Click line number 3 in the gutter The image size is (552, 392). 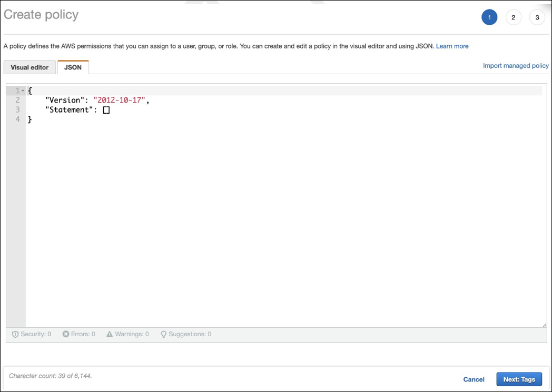(x=17, y=110)
